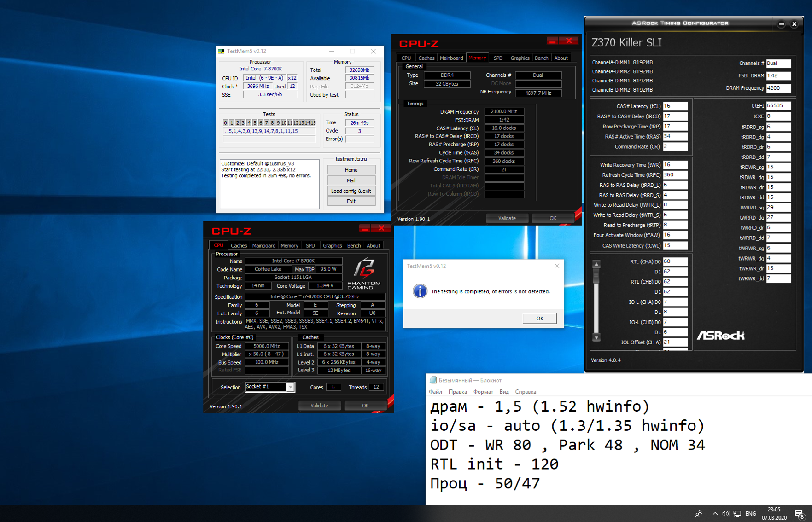812x522 pixels.
Task: Click the CAS Write Latency (tCWL) field
Action: pyautogui.click(x=675, y=246)
